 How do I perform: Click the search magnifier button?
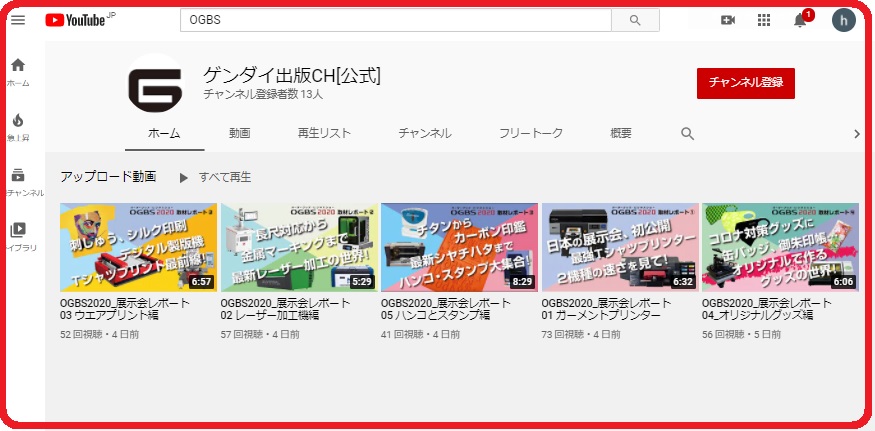point(635,20)
